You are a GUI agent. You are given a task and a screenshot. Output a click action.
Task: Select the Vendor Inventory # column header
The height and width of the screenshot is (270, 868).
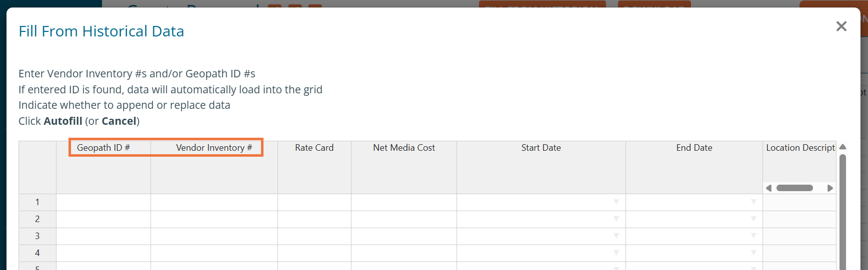point(214,148)
